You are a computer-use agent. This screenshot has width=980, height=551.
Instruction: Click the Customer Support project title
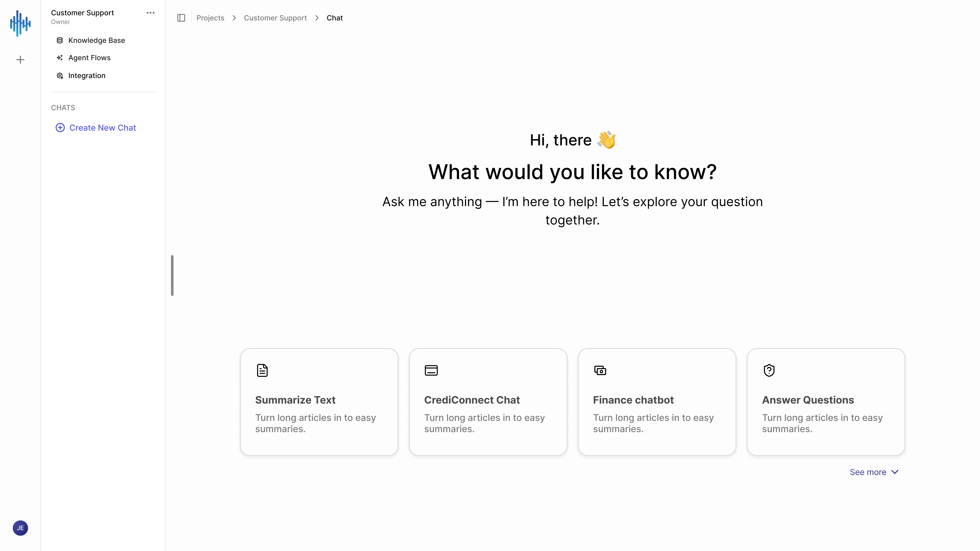tap(83, 13)
